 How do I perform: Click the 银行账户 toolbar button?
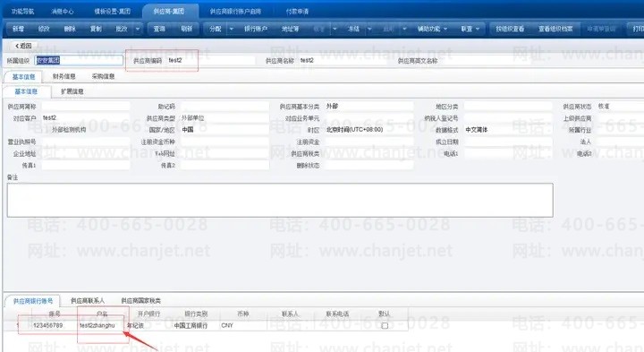(256, 29)
